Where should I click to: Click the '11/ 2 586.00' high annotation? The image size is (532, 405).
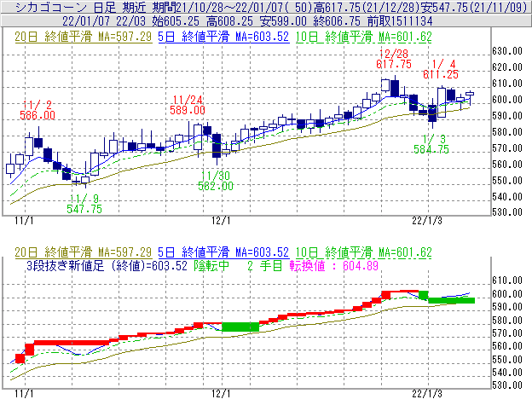click(x=38, y=110)
